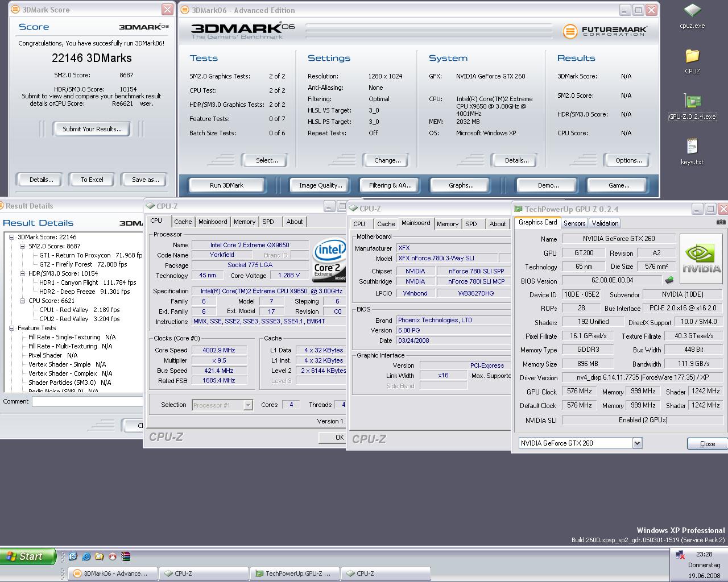This screenshot has height=582, width=728.
Task: Click the Show Desktop quick launch icon
Action: click(x=73, y=556)
